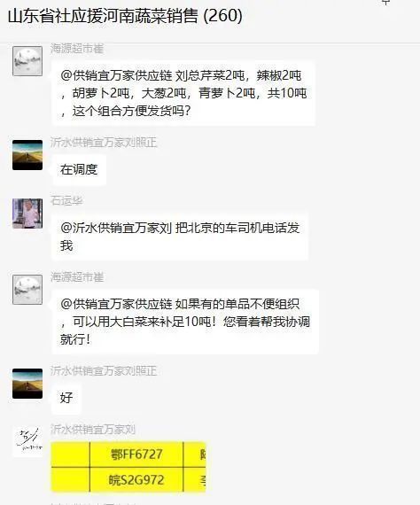This screenshot has width=420, height=505.
Task: Click the 好 reply bubble
Action: [66, 398]
